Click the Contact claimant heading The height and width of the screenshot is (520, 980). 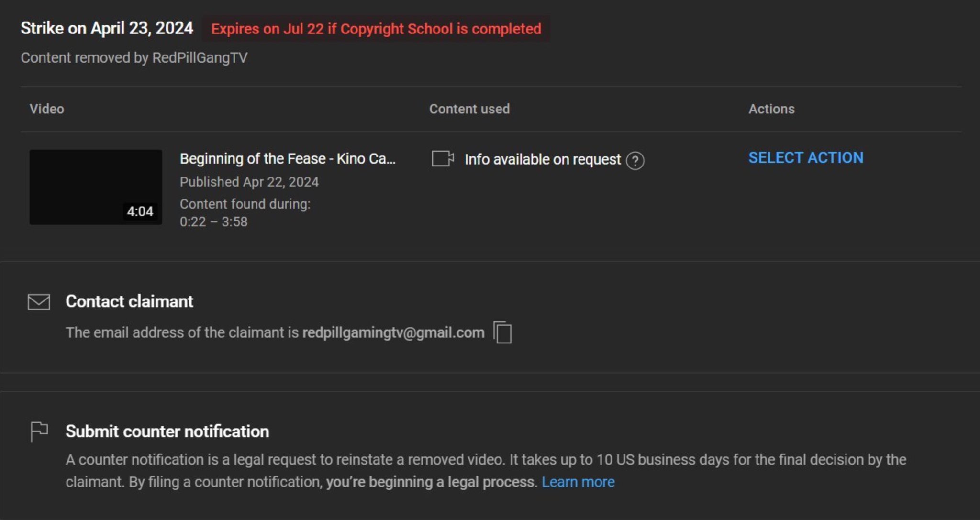tap(129, 301)
